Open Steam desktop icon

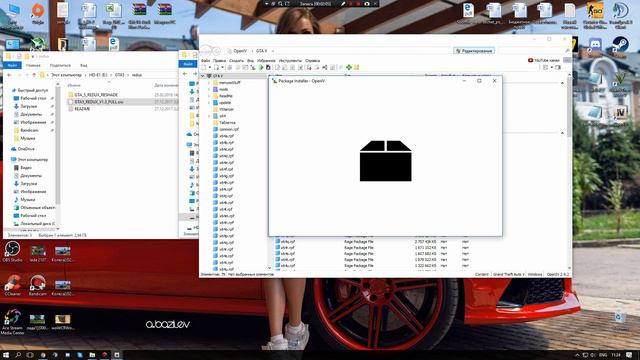click(620, 44)
